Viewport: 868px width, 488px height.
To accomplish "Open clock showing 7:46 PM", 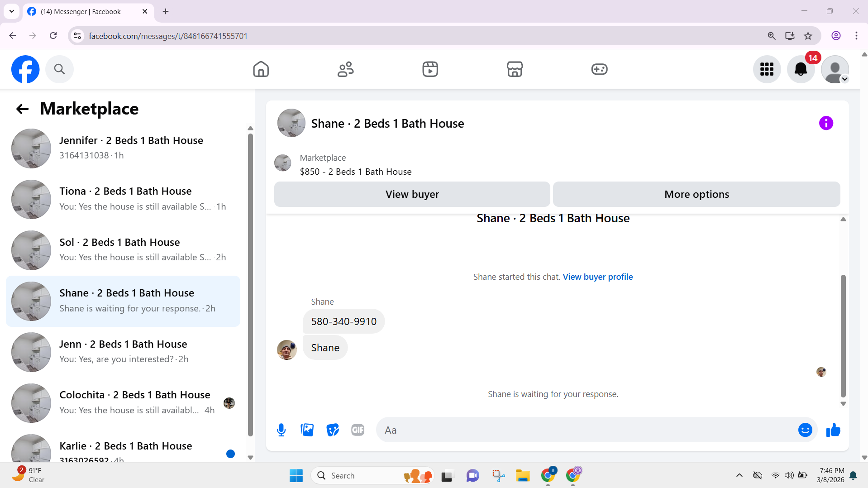I will pyautogui.click(x=830, y=475).
